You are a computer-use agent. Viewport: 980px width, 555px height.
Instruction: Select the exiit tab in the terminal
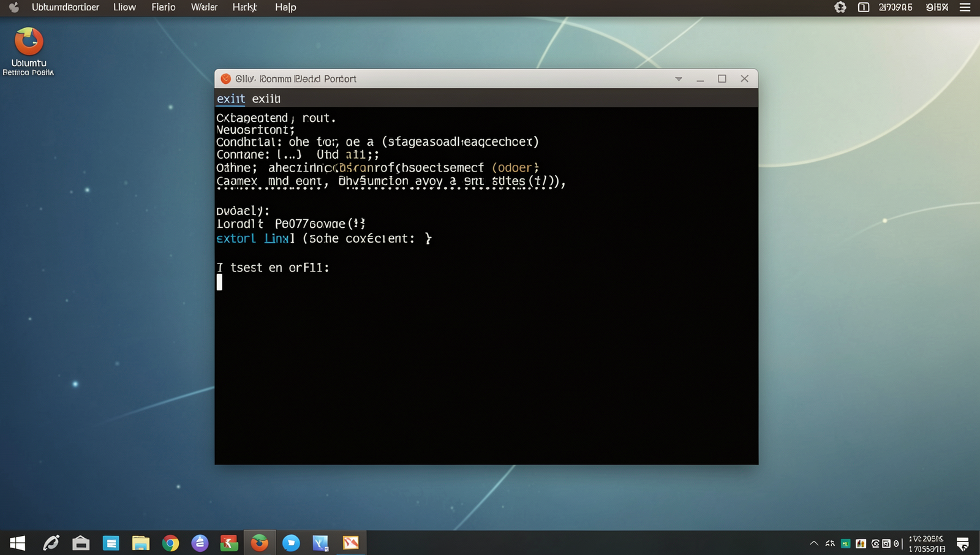coord(266,99)
